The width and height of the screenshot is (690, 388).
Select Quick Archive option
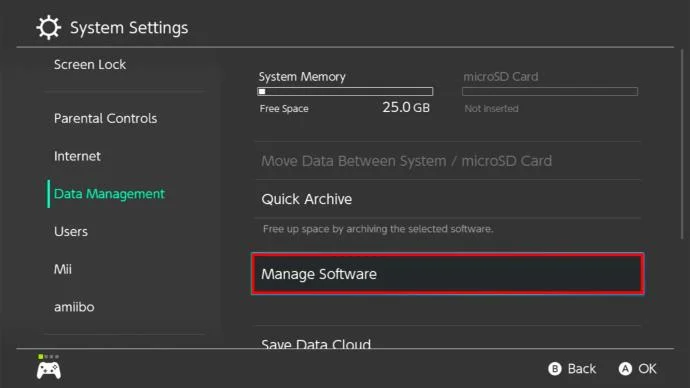pyautogui.click(x=448, y=199)
